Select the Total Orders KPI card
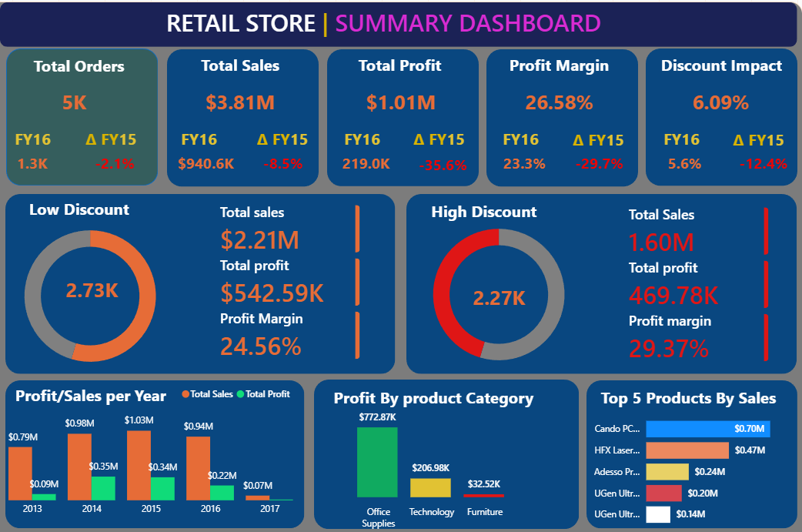This screenshot has width=802, height=532. [82, 115]
